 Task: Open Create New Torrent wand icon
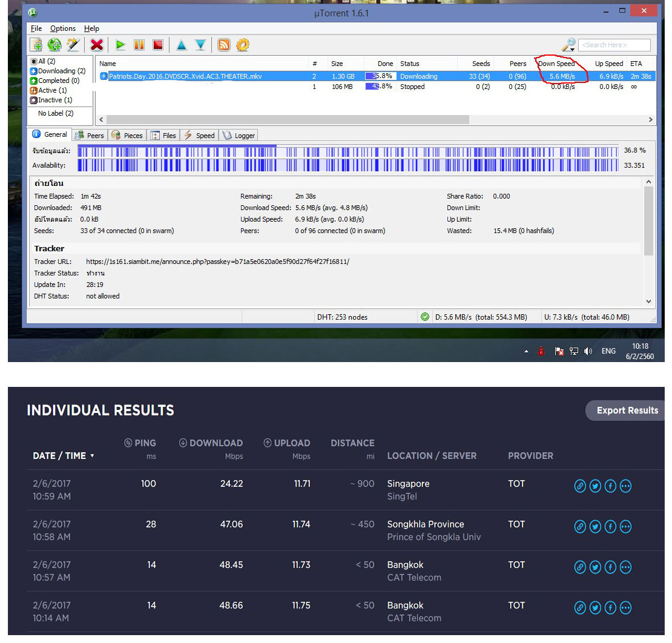(73, 45)
